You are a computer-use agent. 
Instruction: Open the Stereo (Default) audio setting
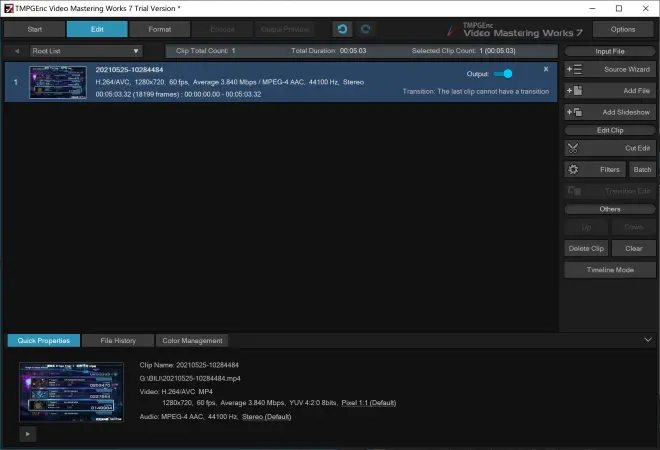[x=266, y=417]
